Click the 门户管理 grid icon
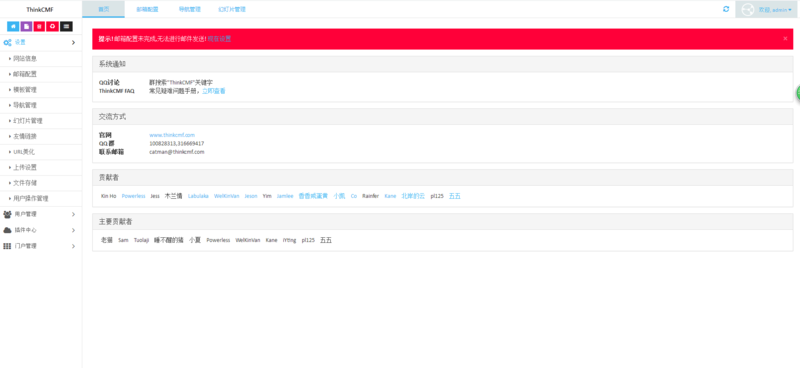This screenshot has height=368, width=800. point(7,246)
